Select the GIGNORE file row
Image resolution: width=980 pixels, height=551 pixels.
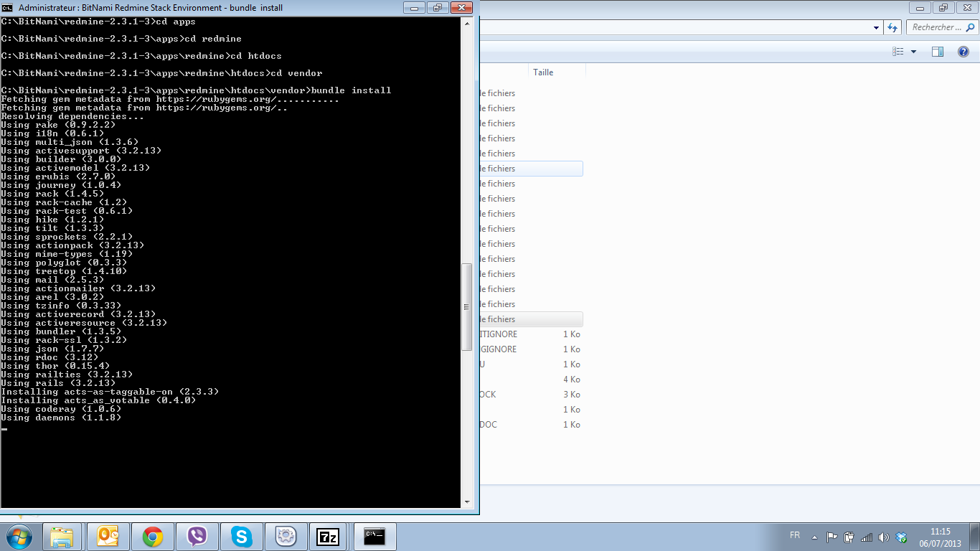(530, 349)
